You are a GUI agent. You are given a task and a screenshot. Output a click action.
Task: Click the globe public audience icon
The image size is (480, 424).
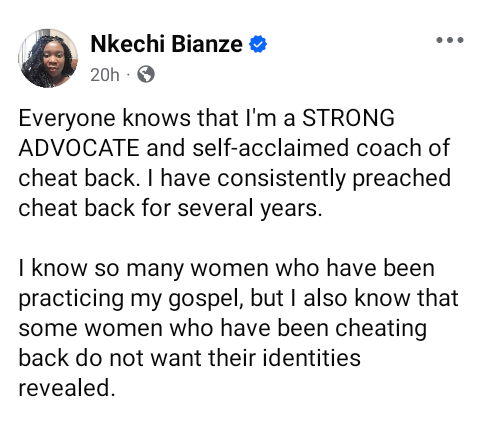pyautogui.click(x=146, y=74)
